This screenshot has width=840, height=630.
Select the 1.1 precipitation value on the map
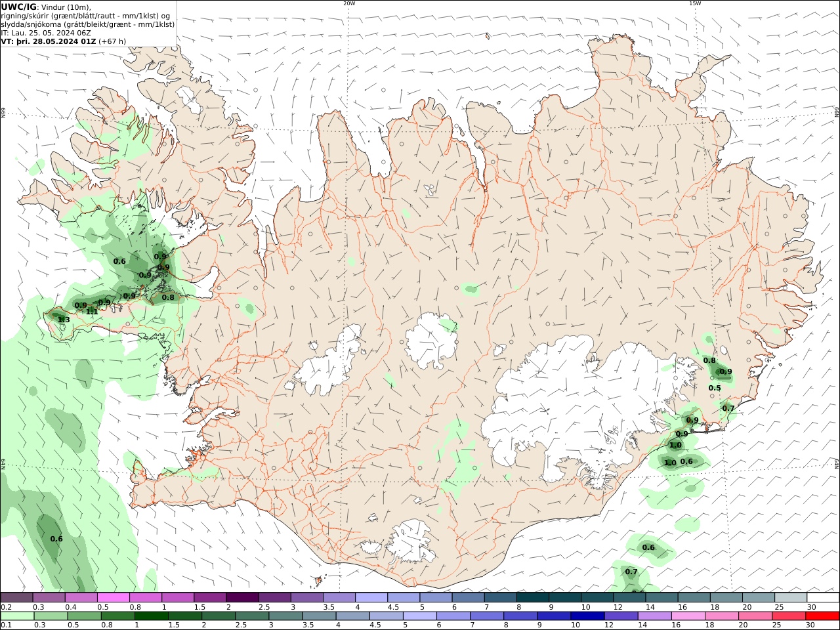[x=92, y=312]
